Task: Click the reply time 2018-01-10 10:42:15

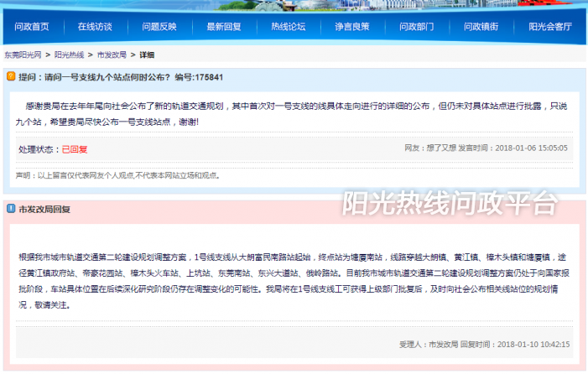Action: (533, 345)
